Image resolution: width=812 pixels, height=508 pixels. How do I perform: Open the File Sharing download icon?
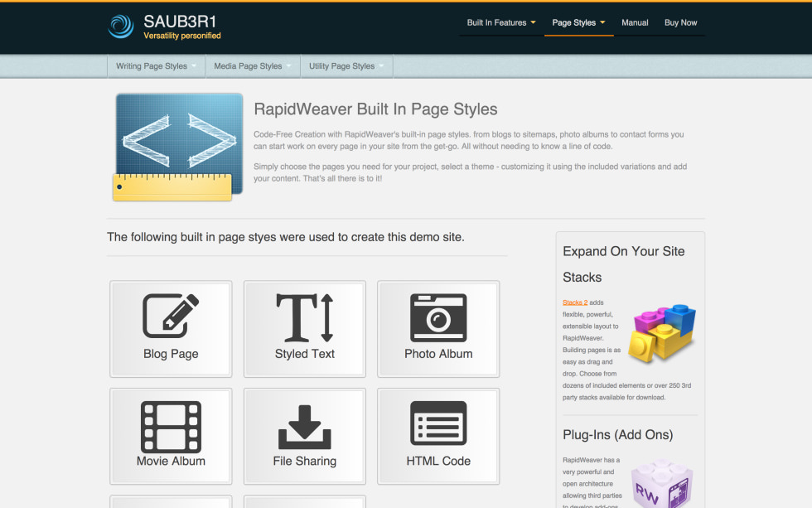[305, 427]
